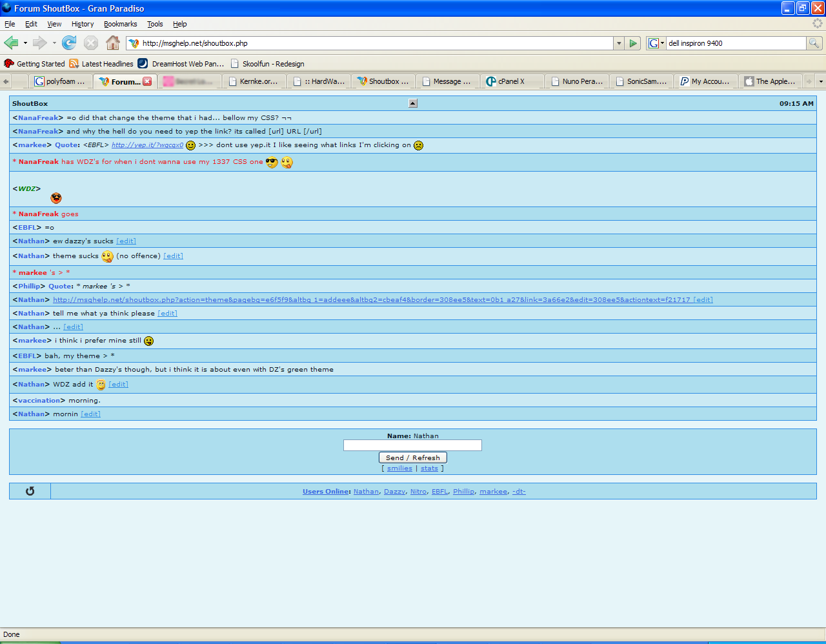The height and width of the screenshot is (644, 826).
Task: Click the edit link after "mornin"
Action: point(90,414)
